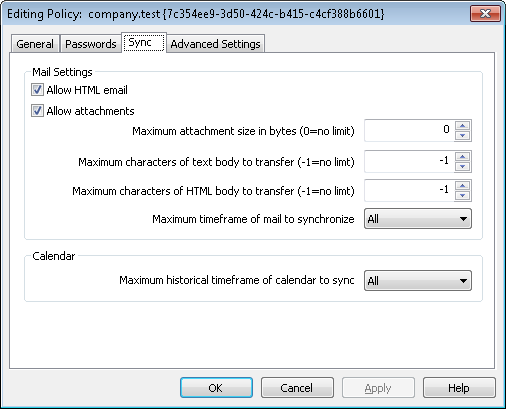This screenshot has height=409, width=506.
Task: Open Help for this dialog
Action: (x=459, y=388)
